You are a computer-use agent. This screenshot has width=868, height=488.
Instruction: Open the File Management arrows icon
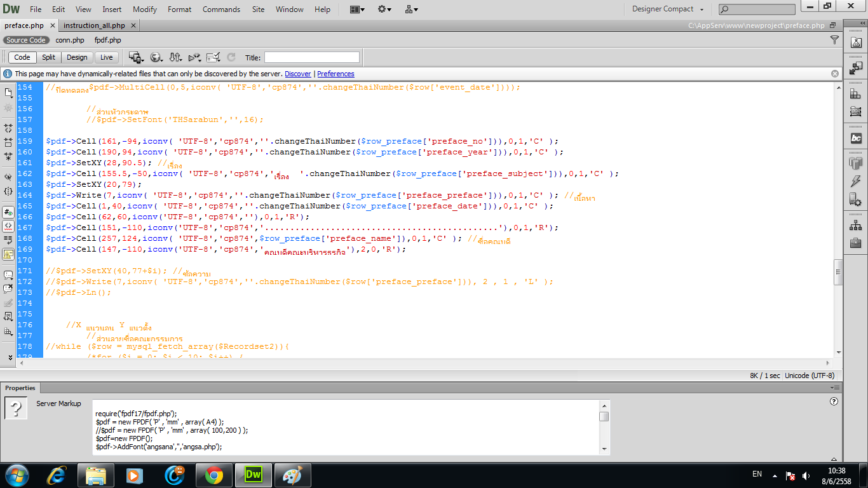(175, 57)
